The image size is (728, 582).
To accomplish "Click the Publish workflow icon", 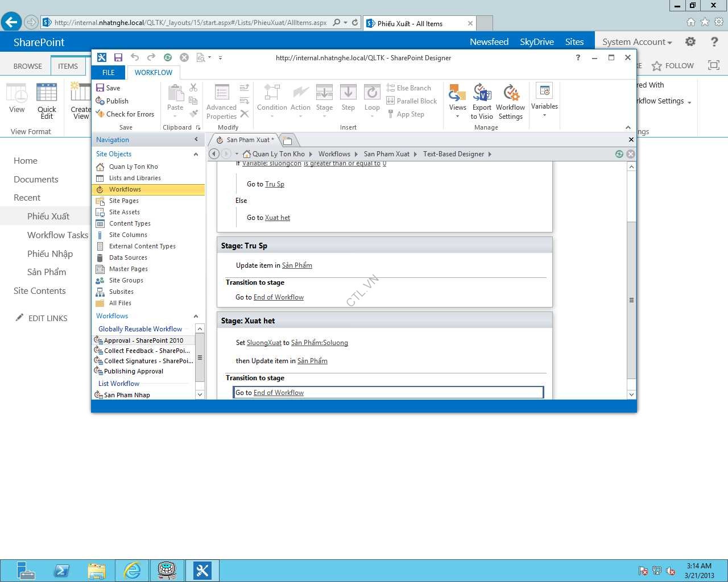I will (100, 101).
